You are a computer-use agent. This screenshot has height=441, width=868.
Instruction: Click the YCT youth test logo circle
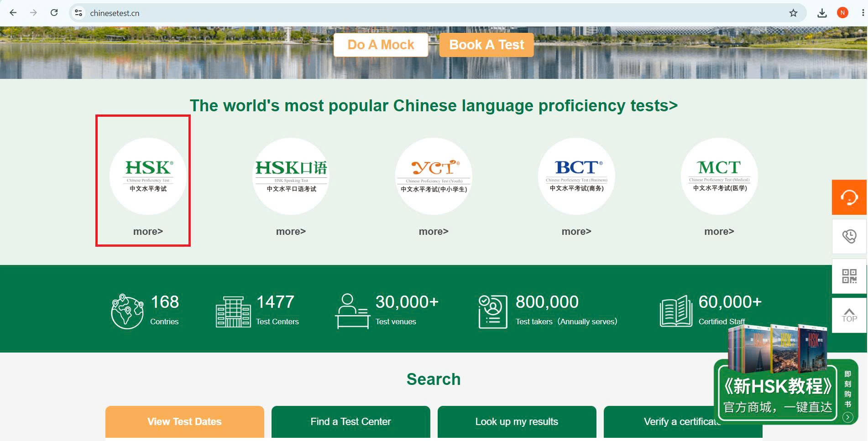coord(434,176)
